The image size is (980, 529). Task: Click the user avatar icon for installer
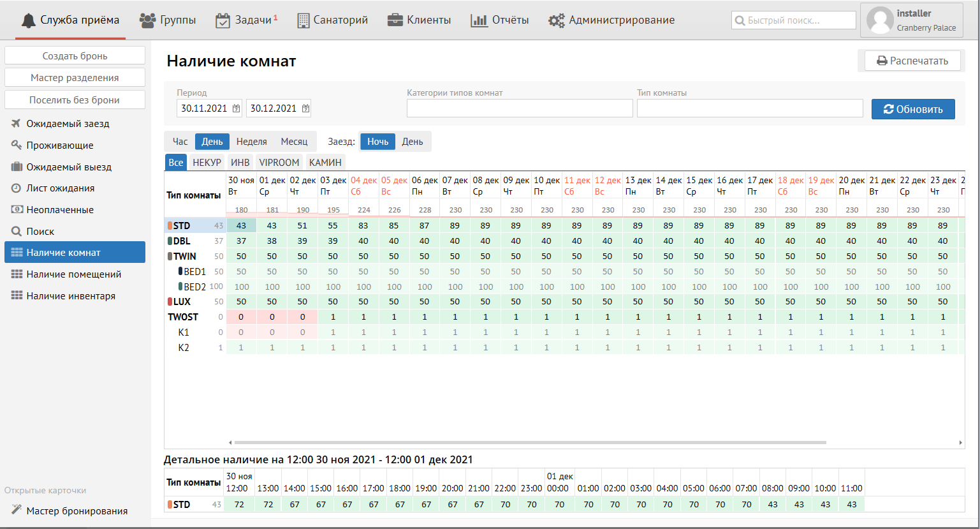[880, 20]
